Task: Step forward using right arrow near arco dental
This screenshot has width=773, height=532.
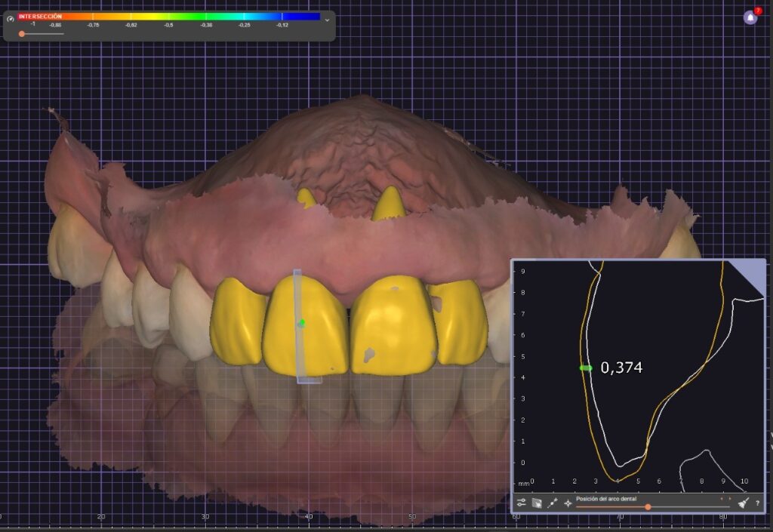Action: click(730, 498)
